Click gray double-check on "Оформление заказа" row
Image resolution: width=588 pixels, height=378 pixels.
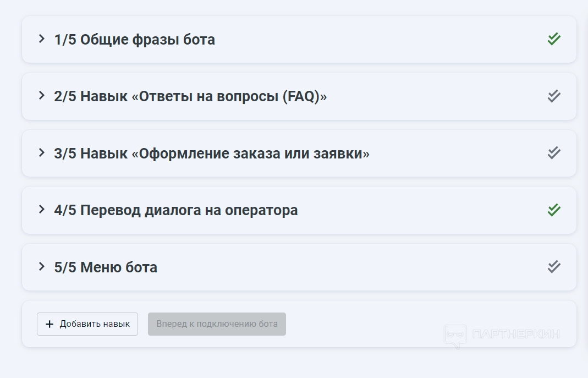pos(554,153)
